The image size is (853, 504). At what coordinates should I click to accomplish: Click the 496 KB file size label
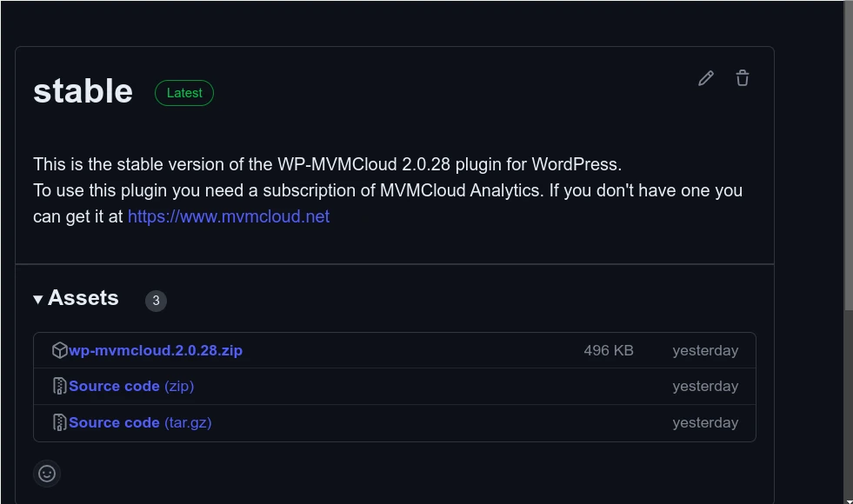[609, 350]
